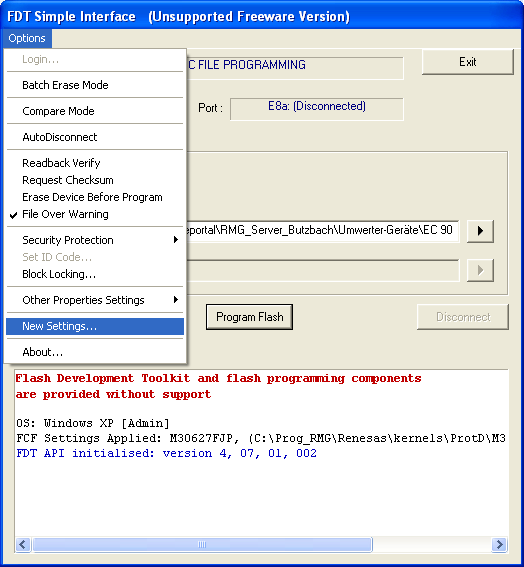Open Block Locking dialog
Viewport: 524px width, 567px height.
pos(95,274)
